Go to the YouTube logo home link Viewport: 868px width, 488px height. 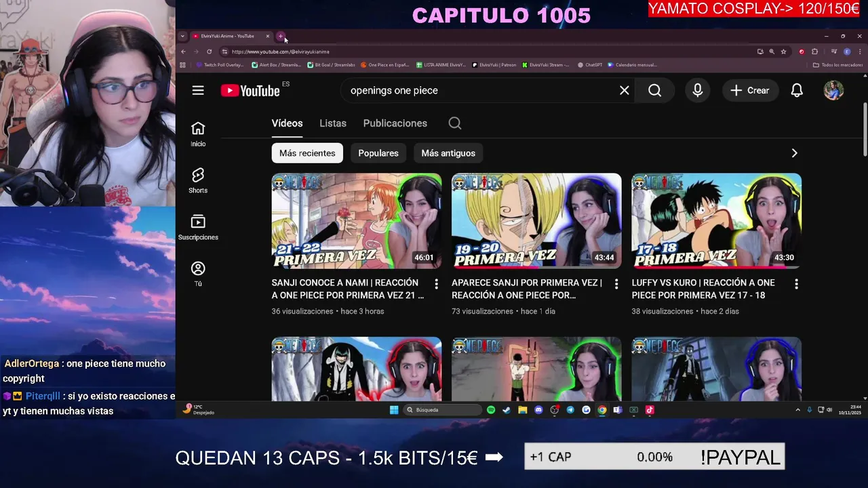(x=250, y=90)
